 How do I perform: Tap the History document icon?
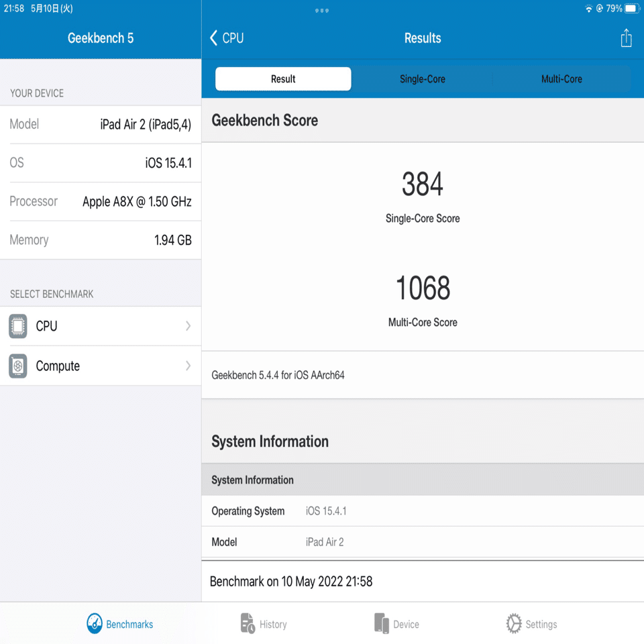click(248, 623)
